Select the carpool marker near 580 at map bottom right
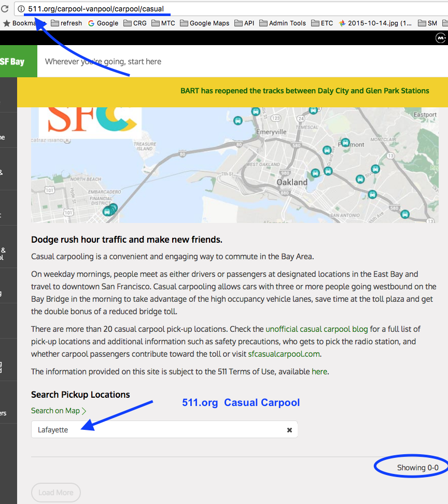Image resolution: width=448 pixels, height=504 pixels. [x=405, y=214]
